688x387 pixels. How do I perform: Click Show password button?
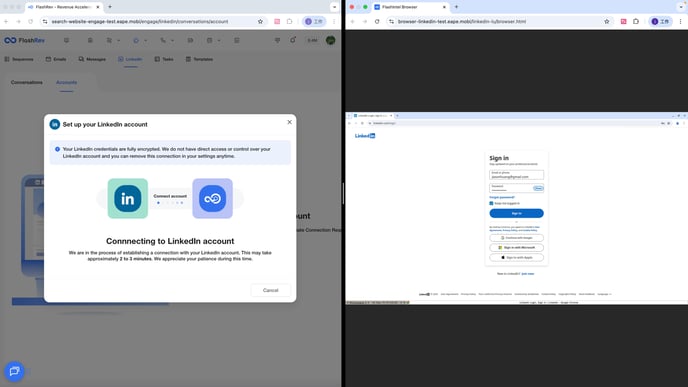point(538,188)
